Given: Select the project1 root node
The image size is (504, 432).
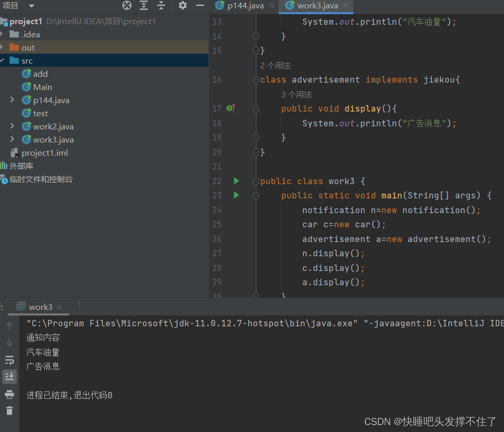Looking at the screenshot, I should coord(104,22).
